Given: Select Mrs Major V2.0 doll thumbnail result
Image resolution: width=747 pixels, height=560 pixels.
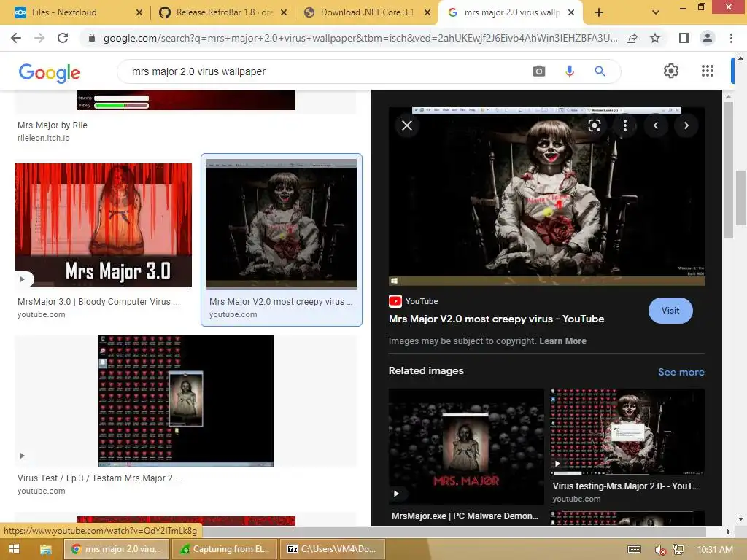Looking at the screenshot, I should tap(281, 225).
